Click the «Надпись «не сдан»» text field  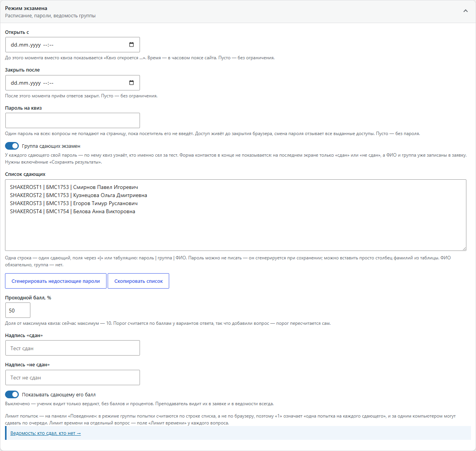click(73, 378)
